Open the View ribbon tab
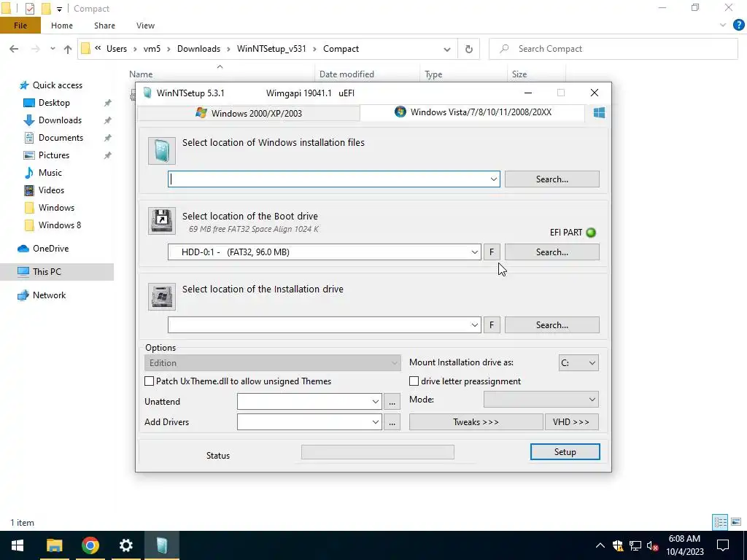Screen dimensions: 747x560 (145, 26)
